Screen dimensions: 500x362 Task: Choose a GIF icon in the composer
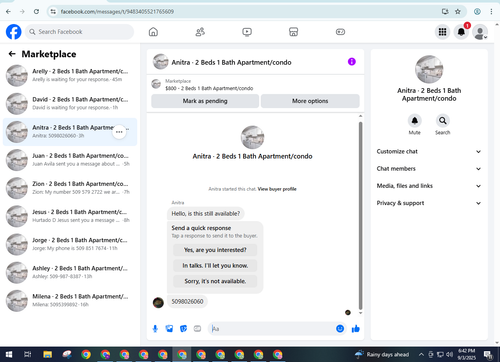coord(197,329)
